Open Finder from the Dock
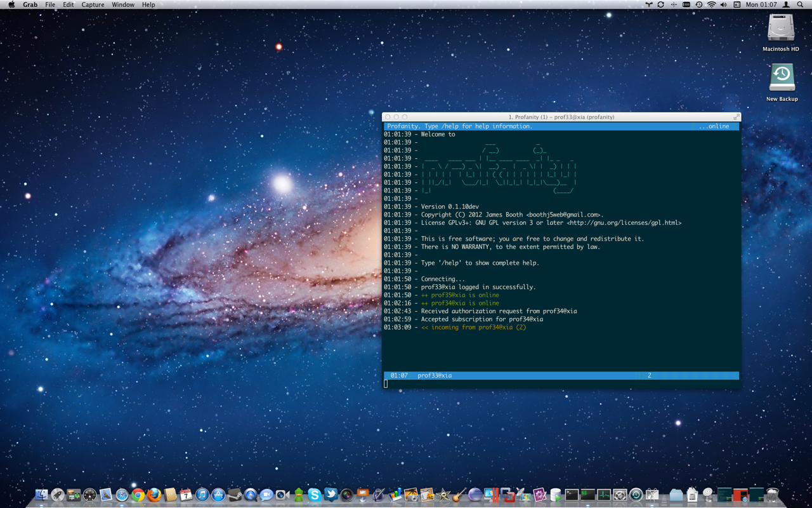Screen dimensions: 812x508 pos(42,495)
